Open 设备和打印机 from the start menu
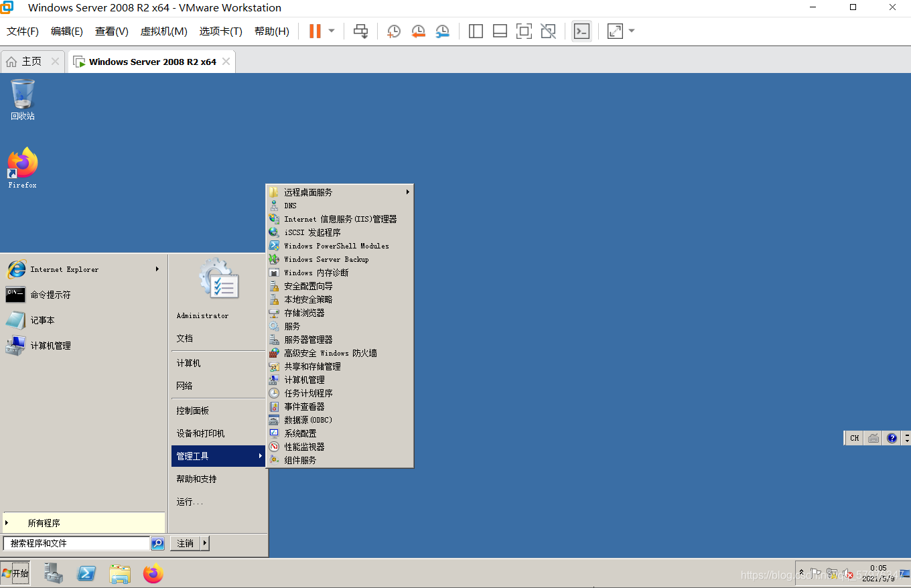Viewport: 911px width, 588px height. point(200,433)
